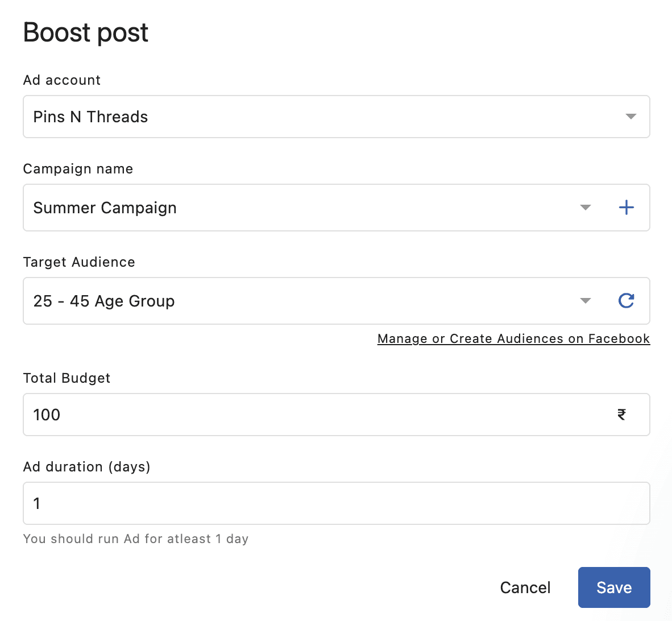672x621 pixels.
Task: Click the Ad account dropdown arrow
Action: [x=630, y=117]
